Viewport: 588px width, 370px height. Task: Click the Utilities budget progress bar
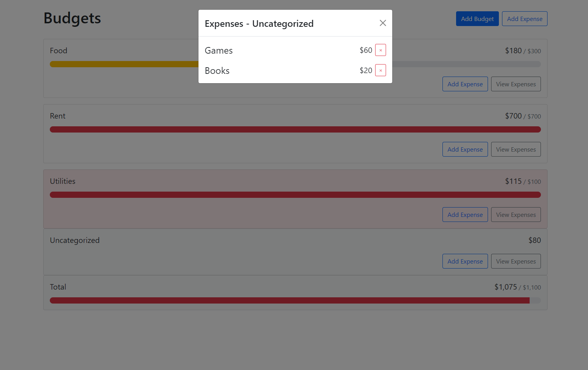pyautogui.click(x=295, y=195)
